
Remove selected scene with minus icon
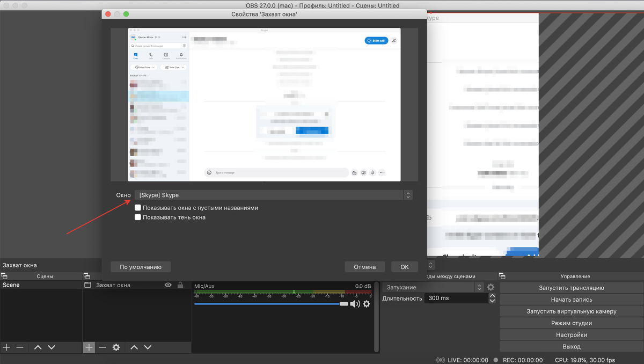click(20, 347)
